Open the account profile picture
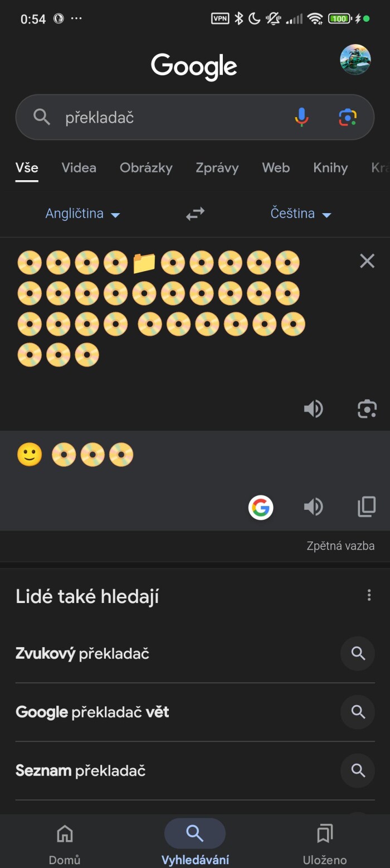The height and width of the screenshot is (868, 390). (x=355, y=60)
